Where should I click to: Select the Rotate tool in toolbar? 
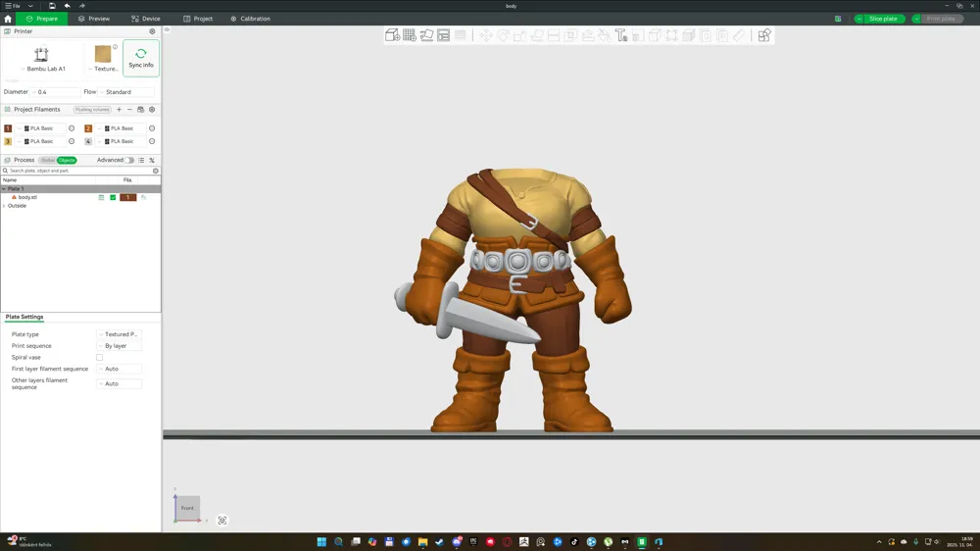(503, 35)
